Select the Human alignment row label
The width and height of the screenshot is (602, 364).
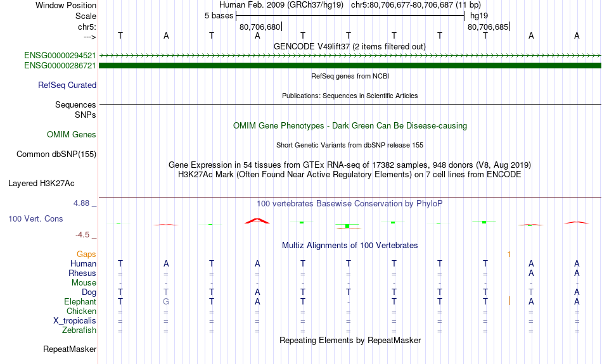pyautogui.click(x=83, y=263)
